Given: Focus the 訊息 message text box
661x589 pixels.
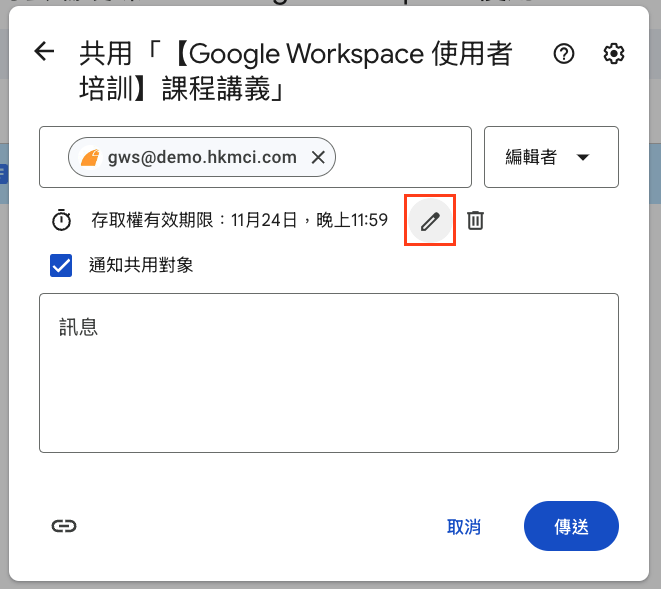Looking at the screenshot, I should tap(329, 373).
